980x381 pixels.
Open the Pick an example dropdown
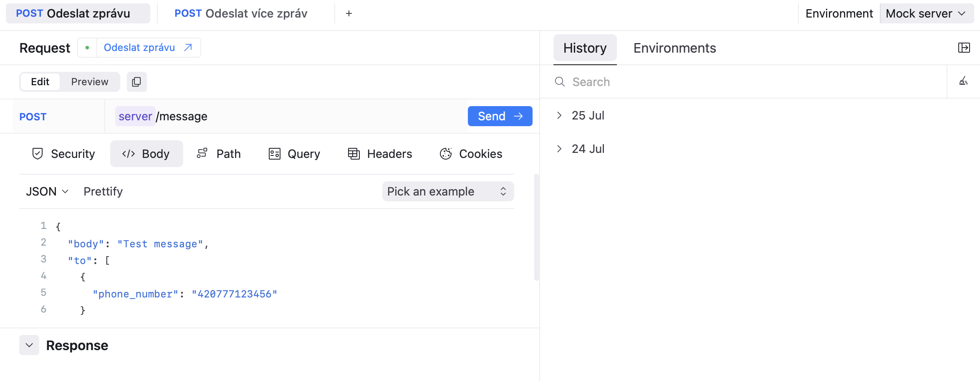[447, 191]
